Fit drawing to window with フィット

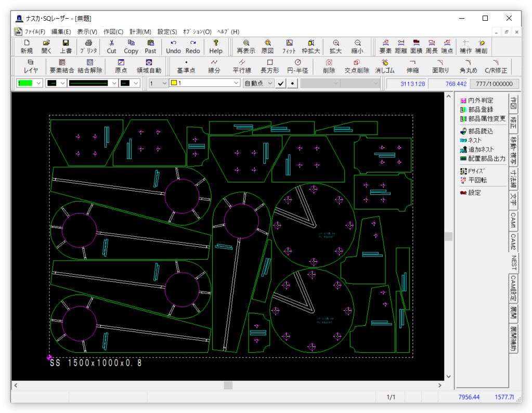pos(289,46)
